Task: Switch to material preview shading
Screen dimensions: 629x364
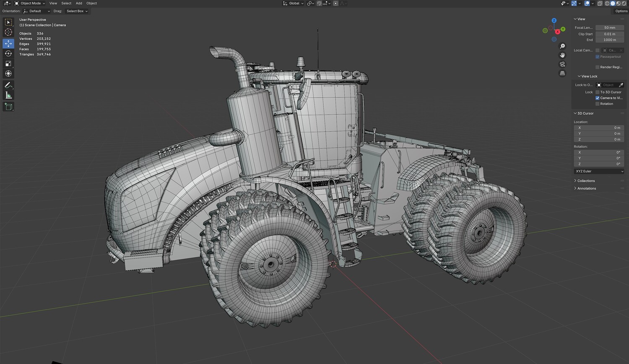Action: tap(618, 3)
